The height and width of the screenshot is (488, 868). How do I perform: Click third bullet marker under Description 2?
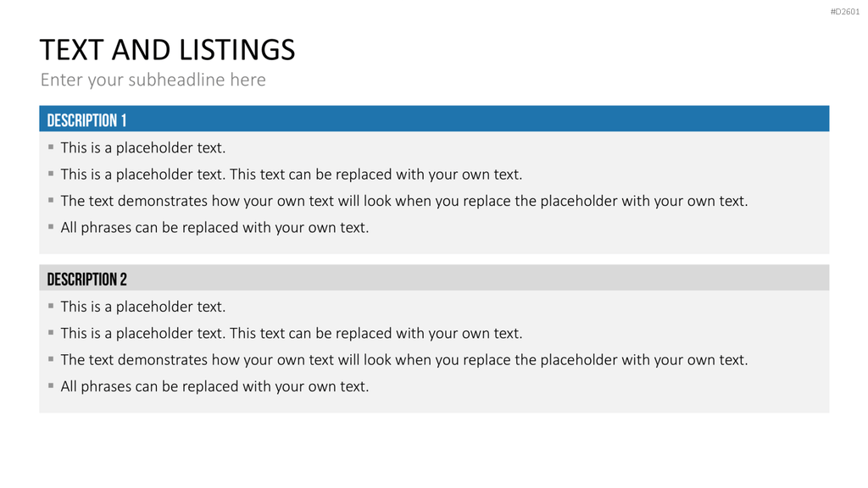(51, 358)
